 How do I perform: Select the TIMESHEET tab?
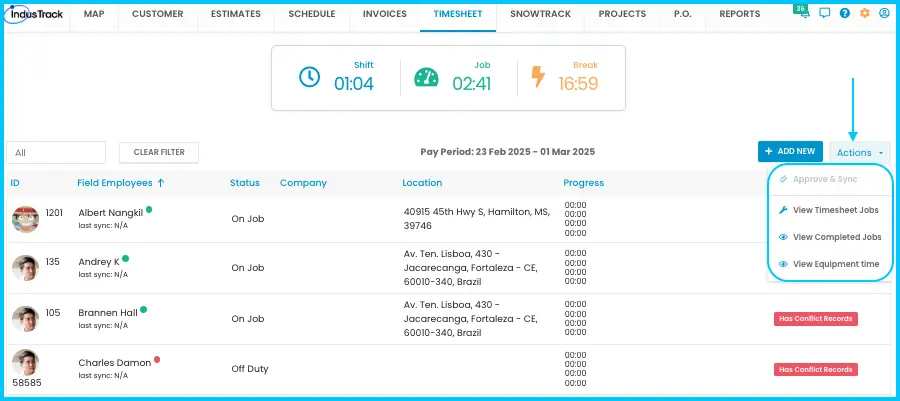pos(458,14)
